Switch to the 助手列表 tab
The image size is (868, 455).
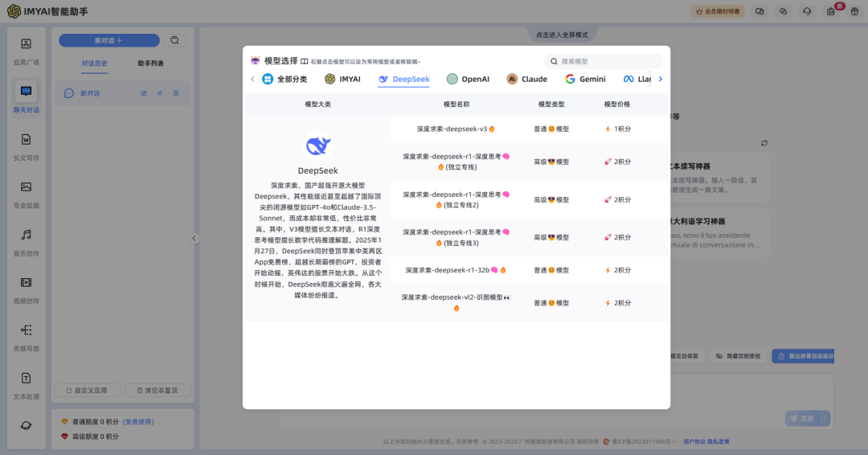click(150, 64)
